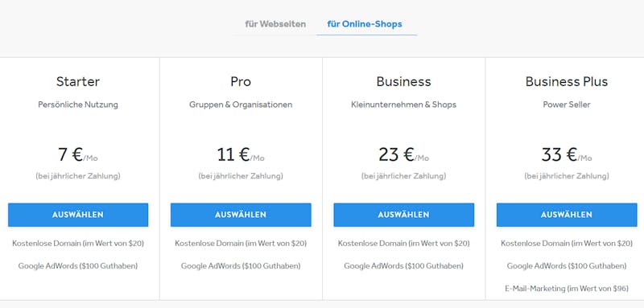The height and width of the screenshot is (308, 644).
Task: Click Kostenlose Domain feature under Starter
Action: tap(78, 243)
